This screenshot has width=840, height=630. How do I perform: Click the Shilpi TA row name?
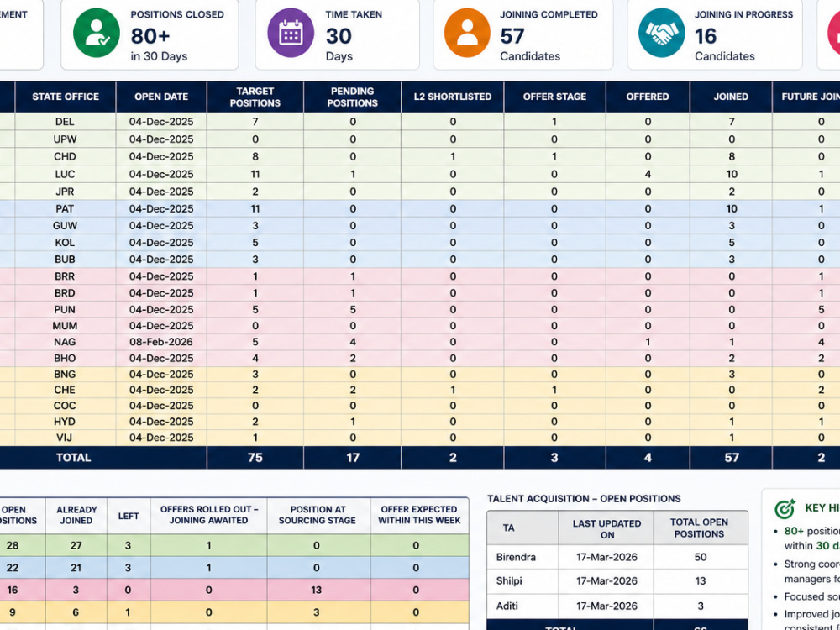click(509, 581)
